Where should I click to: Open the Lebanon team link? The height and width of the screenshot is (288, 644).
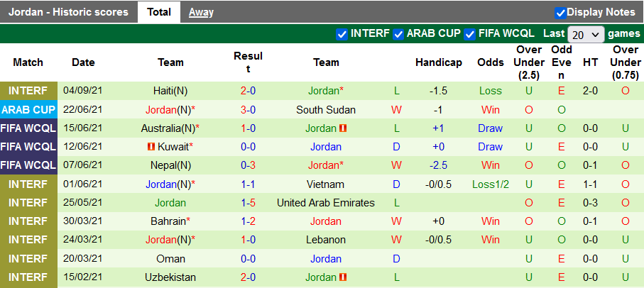coord(326,240)
